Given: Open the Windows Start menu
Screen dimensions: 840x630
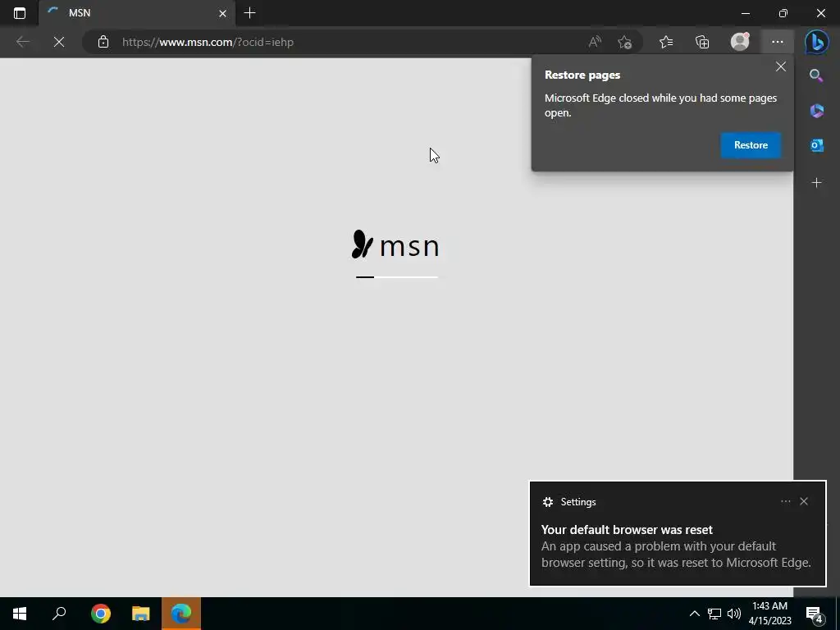Looking at the screenshot, I should [x=20, y=614].
